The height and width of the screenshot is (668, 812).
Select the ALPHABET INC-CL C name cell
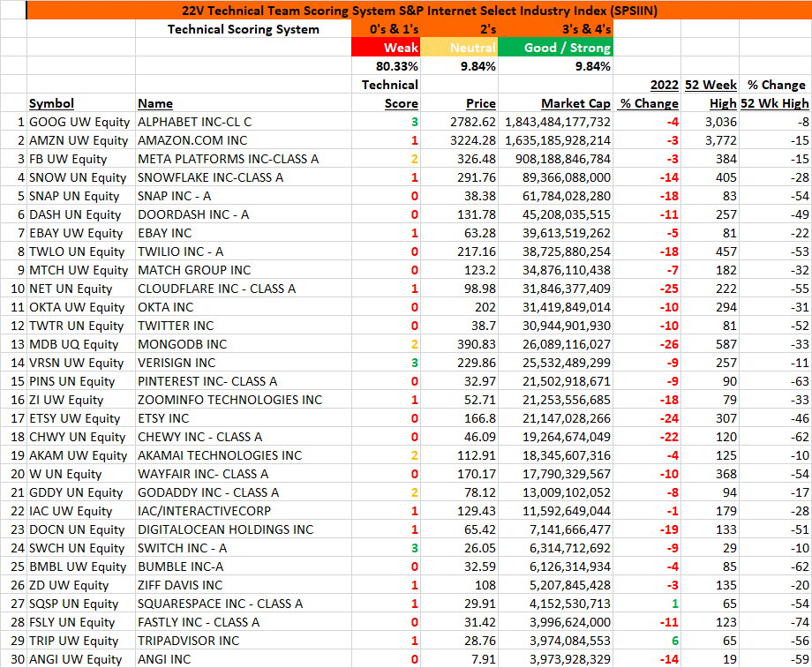pyautogui.click(x=244, y=122)
